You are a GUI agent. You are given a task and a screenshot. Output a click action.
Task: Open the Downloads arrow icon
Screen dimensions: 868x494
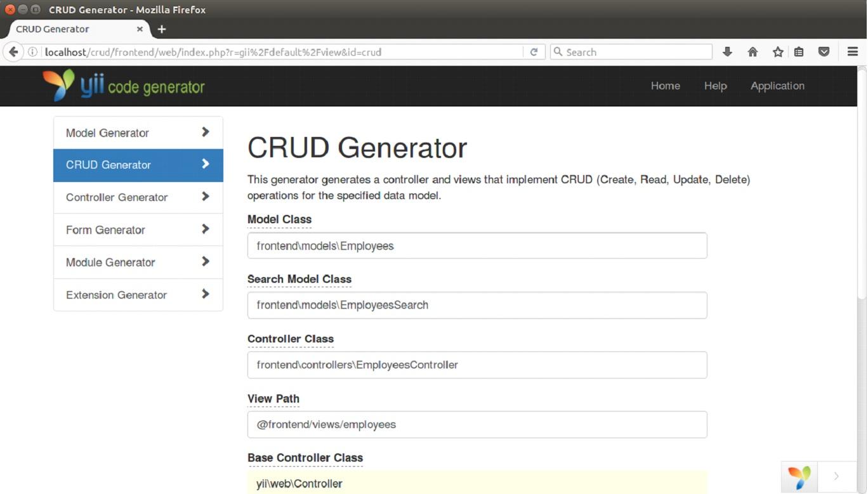click(727, 52)
